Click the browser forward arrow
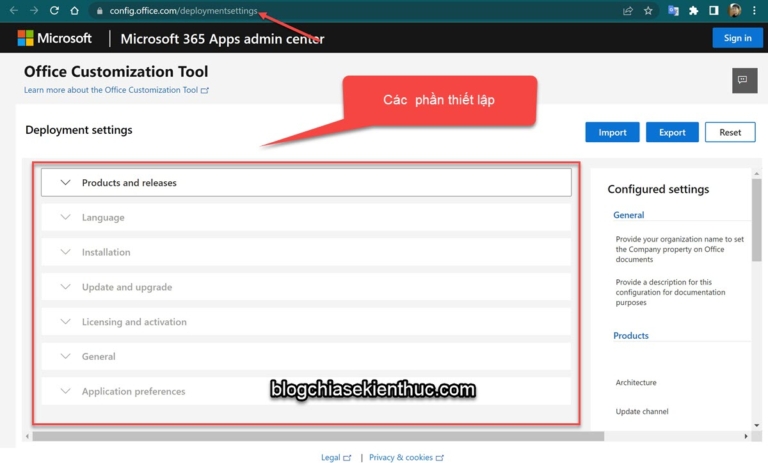Viewport: 768px width, 463px height. pyautogui.click(x=34, y=10)
